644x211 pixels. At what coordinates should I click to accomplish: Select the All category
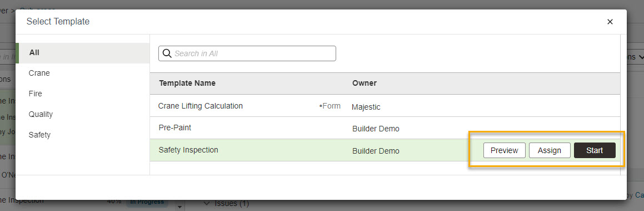(x=83, y=53)
